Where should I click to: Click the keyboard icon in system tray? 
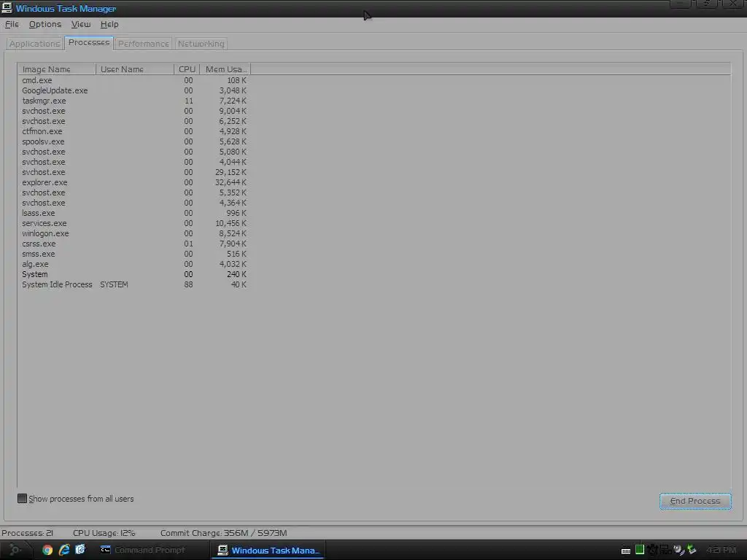(626, 551)
